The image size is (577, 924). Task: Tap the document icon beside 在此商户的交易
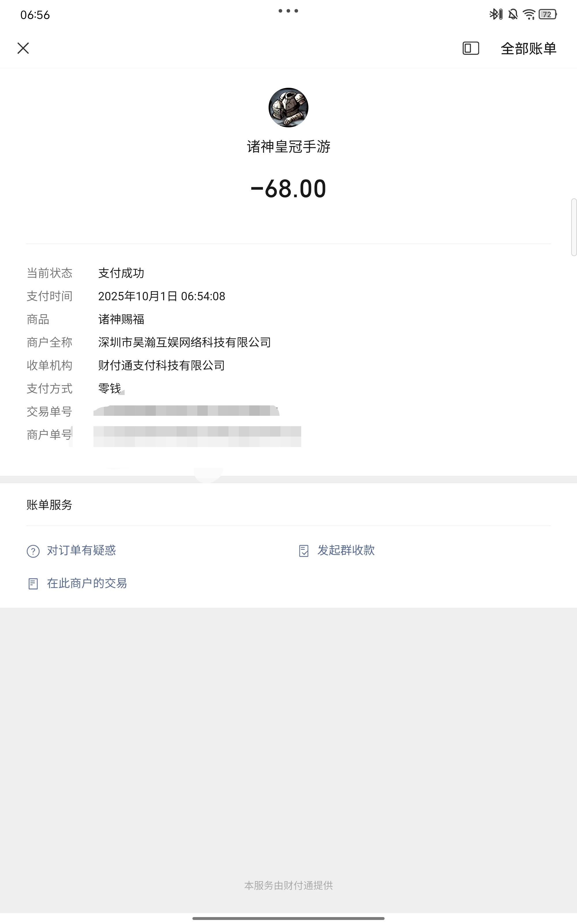coord(33,584)
